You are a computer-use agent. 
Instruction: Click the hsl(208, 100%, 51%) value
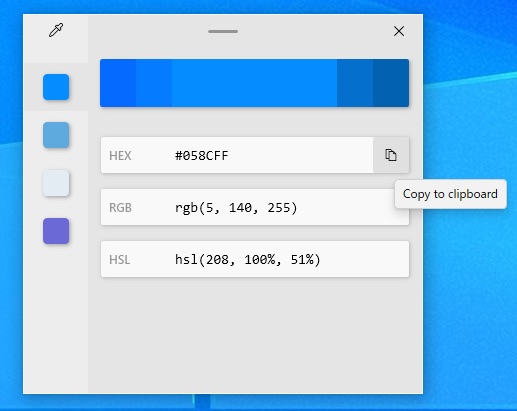tap(248, 260)
